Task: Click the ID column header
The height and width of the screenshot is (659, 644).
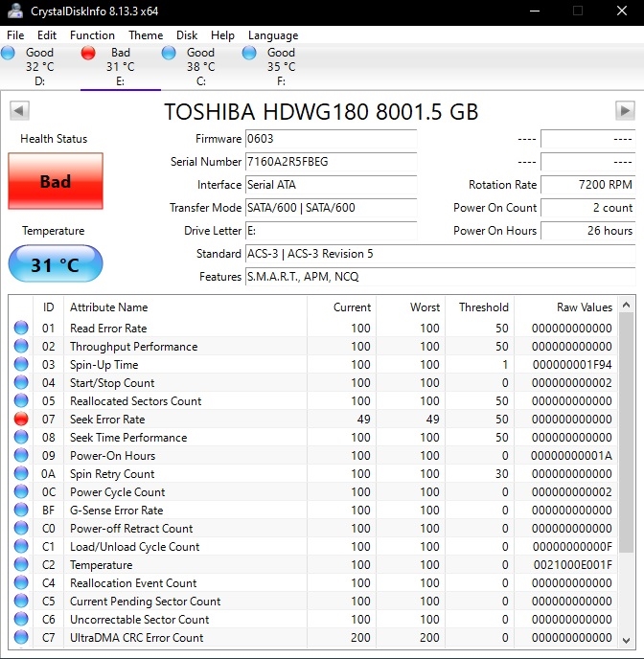Action: tap(48, 307)
